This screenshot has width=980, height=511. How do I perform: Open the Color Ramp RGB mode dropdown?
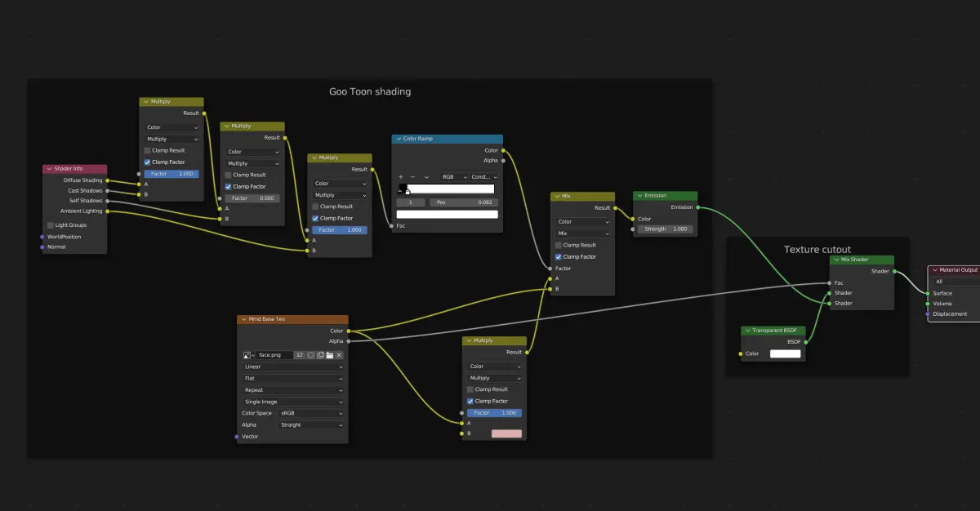453,176
